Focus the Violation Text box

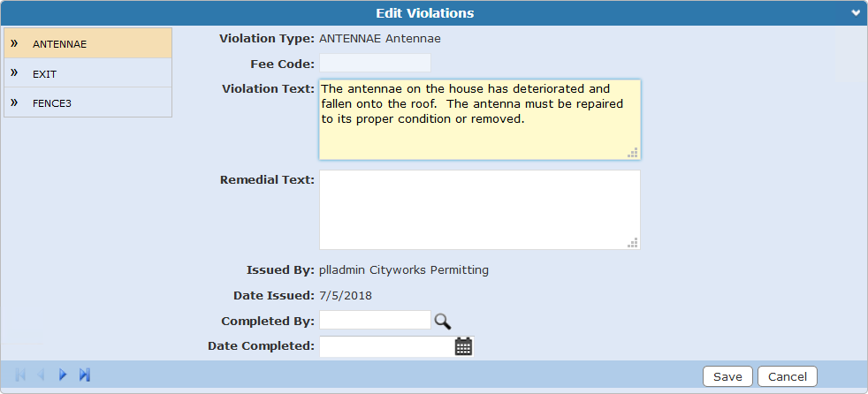click(x=479, y=119)
